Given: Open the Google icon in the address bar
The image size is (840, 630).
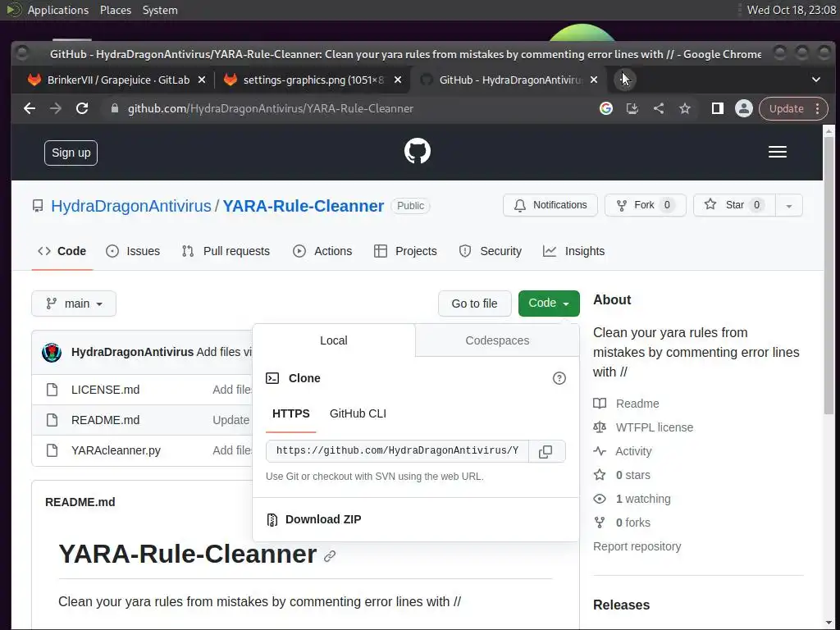Looking at the screenshot, I should [606, 109].
